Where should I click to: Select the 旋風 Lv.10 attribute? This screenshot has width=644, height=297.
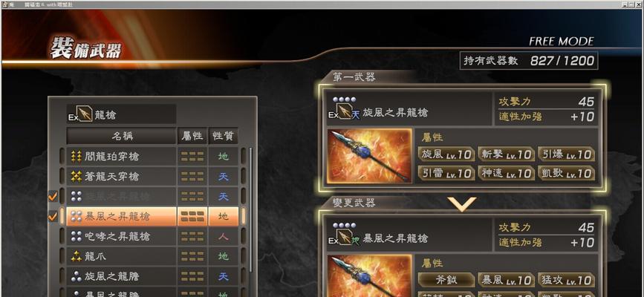pyautogui.click(x=446, y=154)
